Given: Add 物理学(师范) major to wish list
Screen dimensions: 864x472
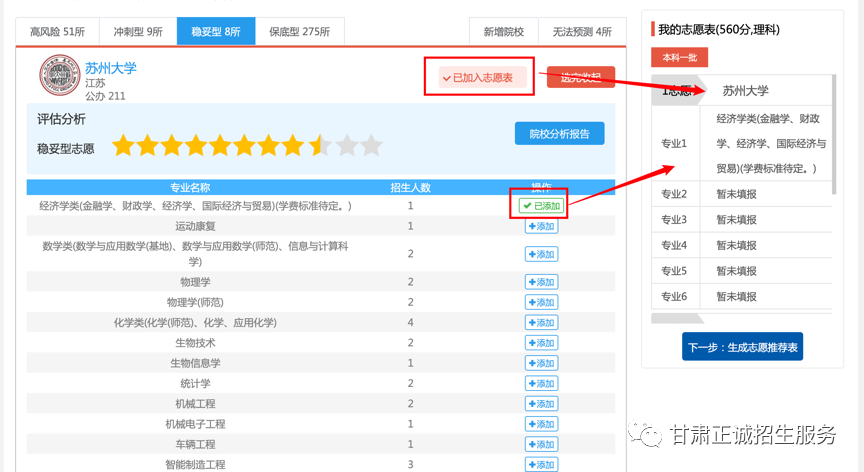Looking at the screenshot, I should tap(541, 303).
